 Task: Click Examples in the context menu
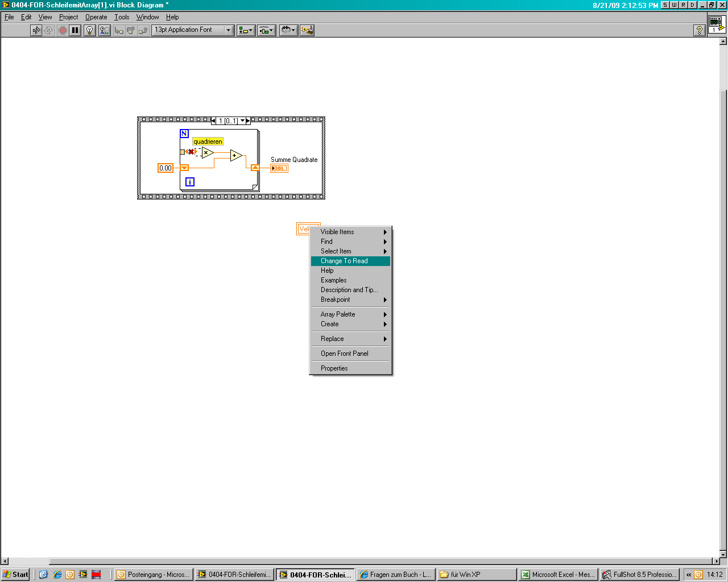350,280
